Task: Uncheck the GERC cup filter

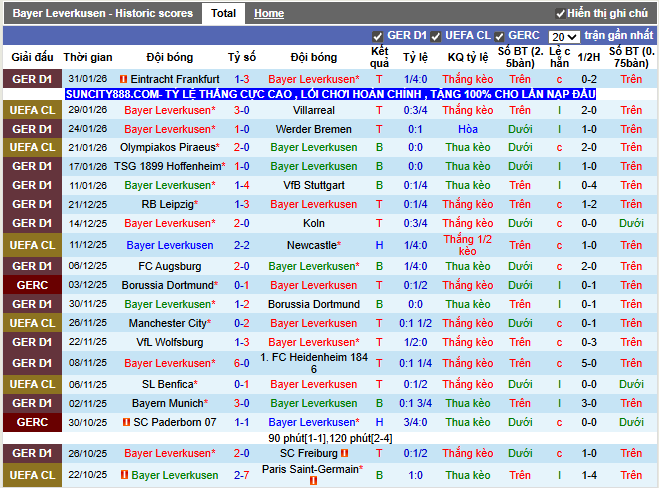Action: click(499, 37)
